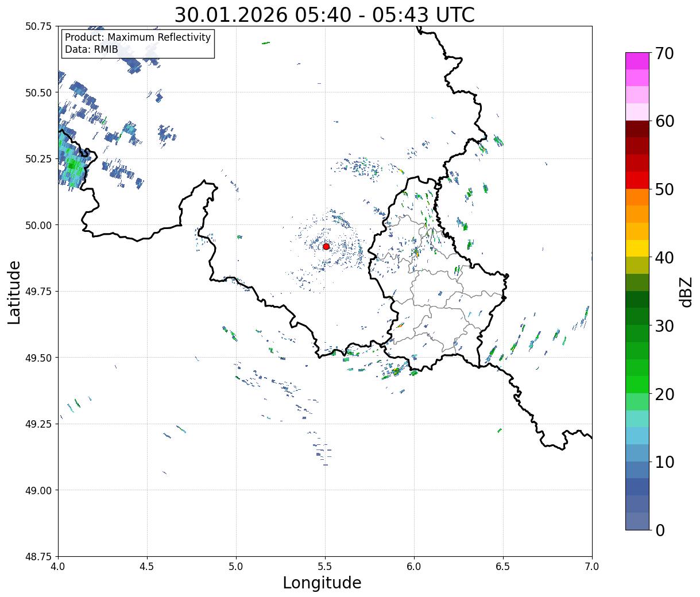Click the latitude tick label 49.00
This screenshot has height=597, width=700.
coord(38,490)
